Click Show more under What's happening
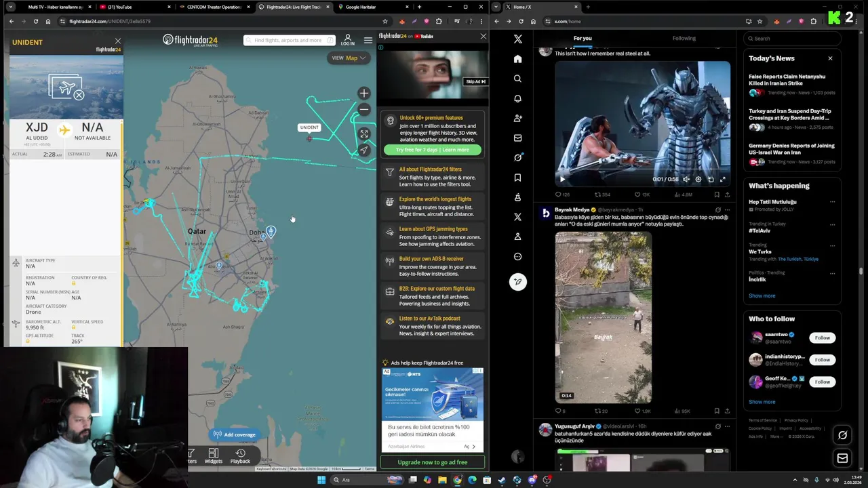This screenshot has width=868, height=488. click(762, 296)
